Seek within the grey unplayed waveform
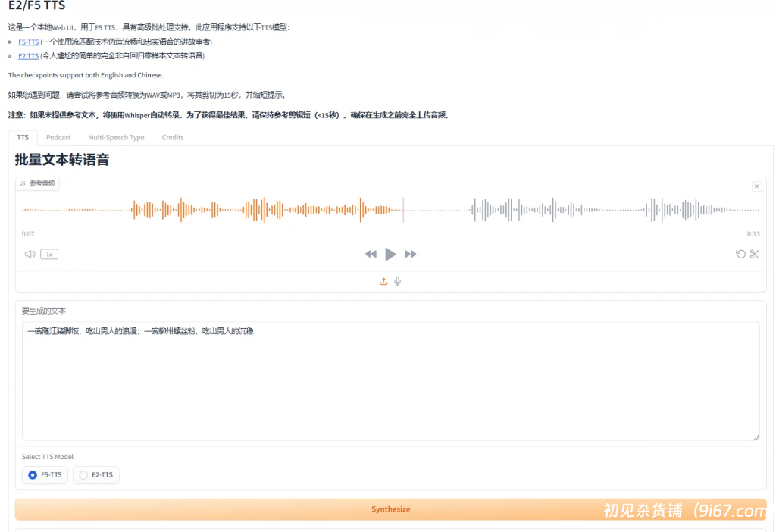Image resolution: width=776 pixels, height=532 pixels. click(x=581, y=211)
